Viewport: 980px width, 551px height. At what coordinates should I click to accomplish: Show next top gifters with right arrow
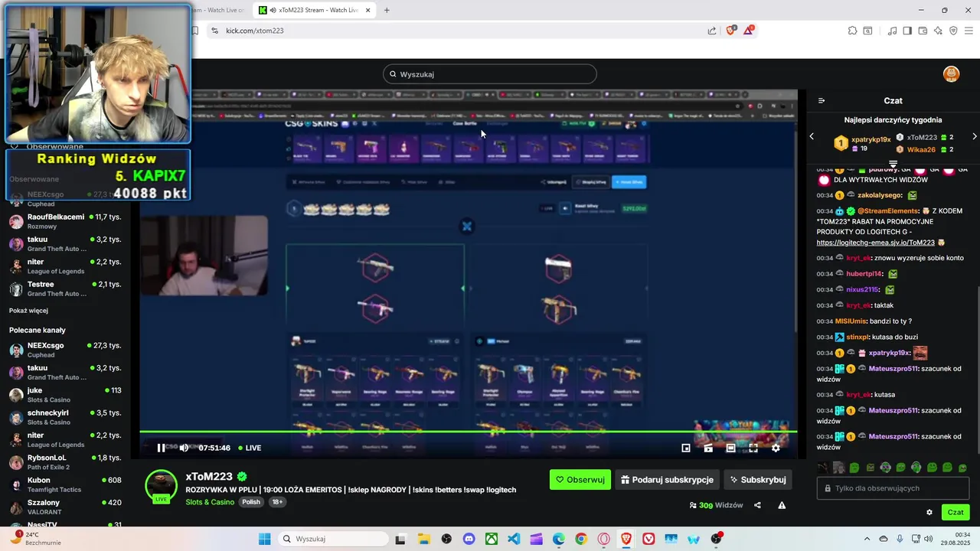coord(974,136)
